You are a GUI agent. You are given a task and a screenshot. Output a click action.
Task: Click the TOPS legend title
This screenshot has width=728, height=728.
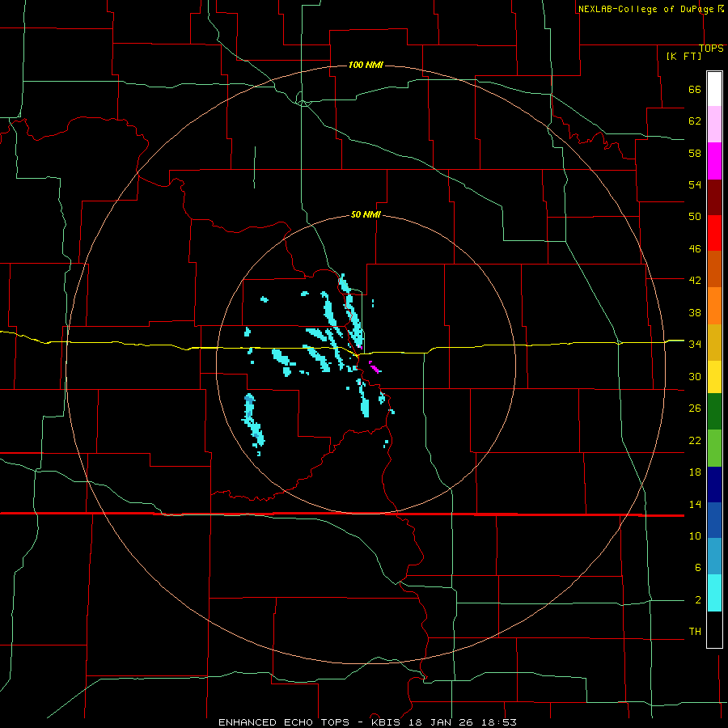point(711,49)
